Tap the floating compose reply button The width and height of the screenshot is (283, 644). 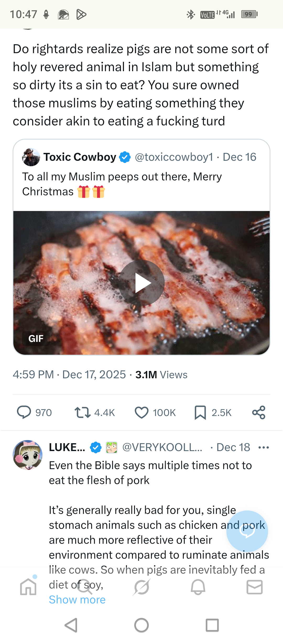(247, 531)
